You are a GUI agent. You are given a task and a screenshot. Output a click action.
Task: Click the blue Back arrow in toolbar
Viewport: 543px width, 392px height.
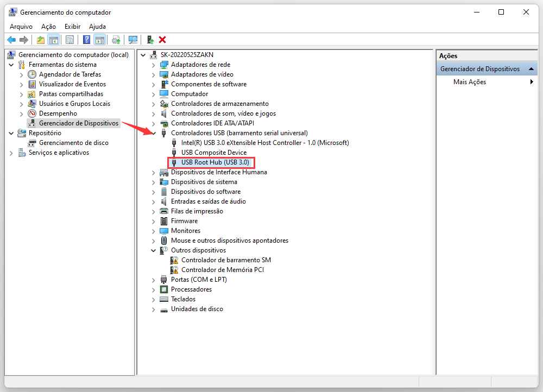point(11,40)
